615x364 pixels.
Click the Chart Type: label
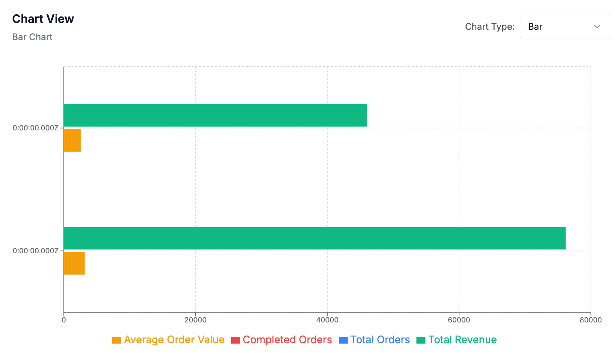tap(490, 27)
